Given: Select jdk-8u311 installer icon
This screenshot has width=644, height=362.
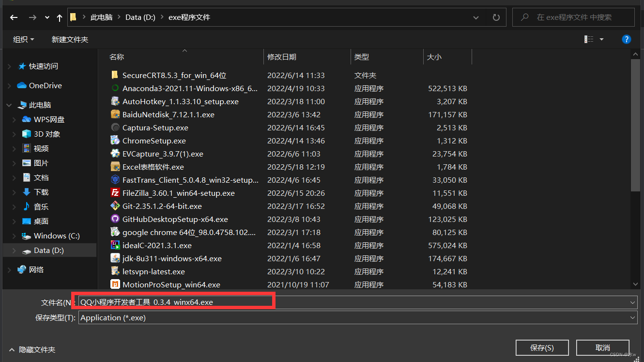Looking at the screenshot, I should pos(115,258).
